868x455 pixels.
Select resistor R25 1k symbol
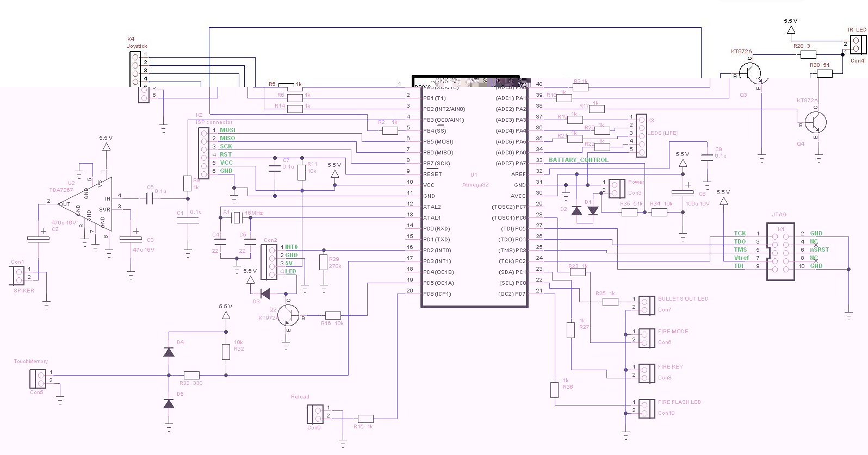(611, 302)
